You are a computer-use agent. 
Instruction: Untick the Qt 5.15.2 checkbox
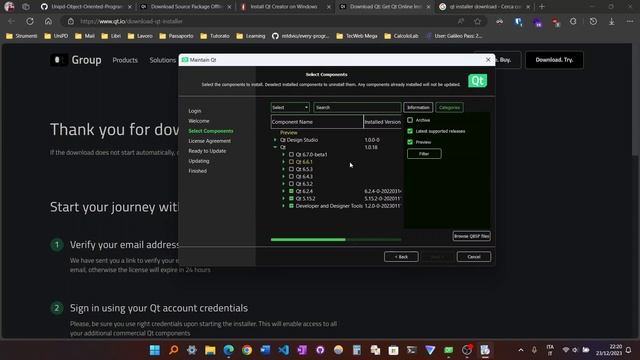tap(291, 199)
